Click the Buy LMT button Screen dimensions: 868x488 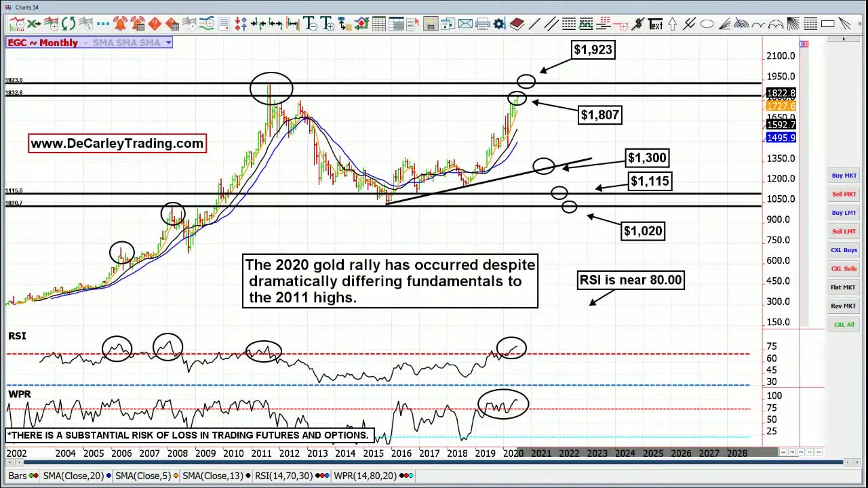(844, 213)
